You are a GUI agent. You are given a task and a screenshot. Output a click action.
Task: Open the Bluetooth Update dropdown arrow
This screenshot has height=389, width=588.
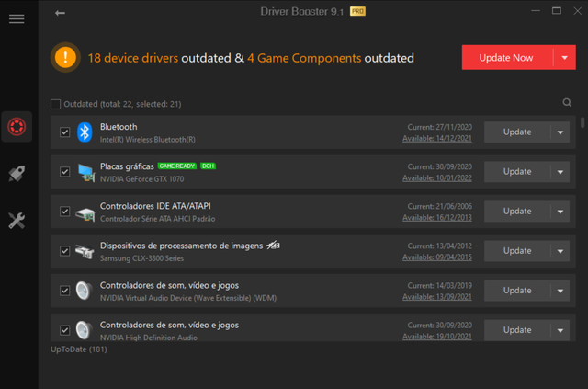pyautogui.click(x=560, y=132)
